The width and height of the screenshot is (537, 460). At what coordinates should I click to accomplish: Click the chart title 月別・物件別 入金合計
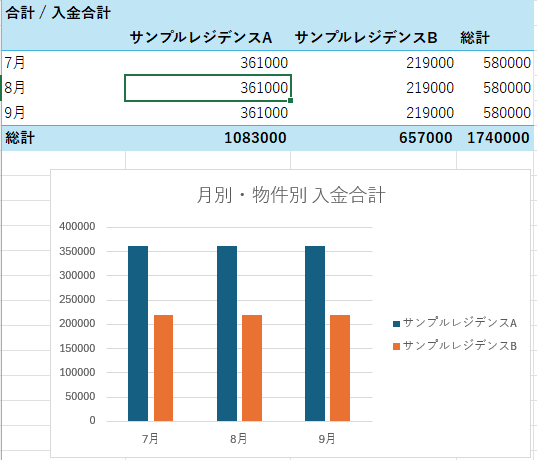(x=291, y=195)
